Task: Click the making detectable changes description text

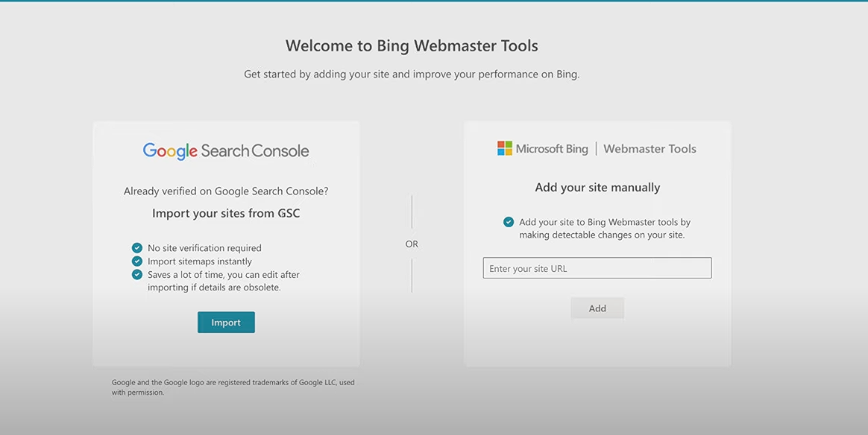Action: click(x=602, y=235)
